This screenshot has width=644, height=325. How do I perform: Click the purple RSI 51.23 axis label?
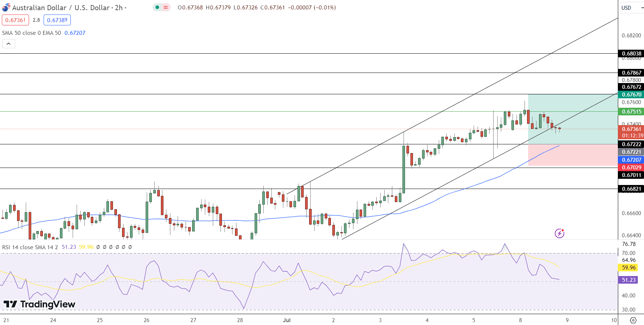(x=628, y=280)
